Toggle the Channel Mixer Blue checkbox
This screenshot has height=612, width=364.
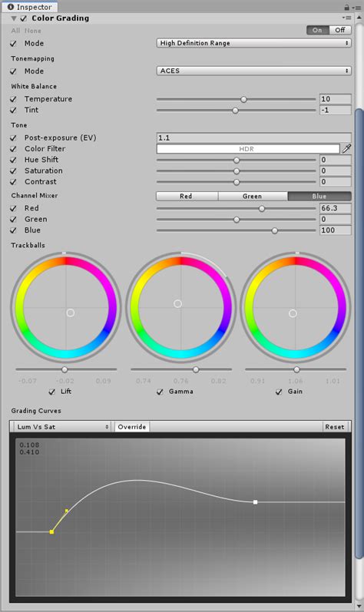tap(14, 230)
